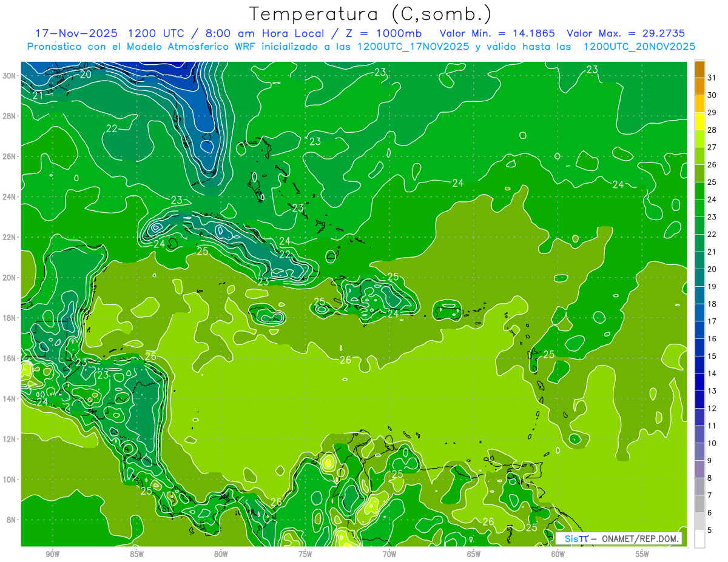Click the 12N latitude axis label

click(10, 439)
